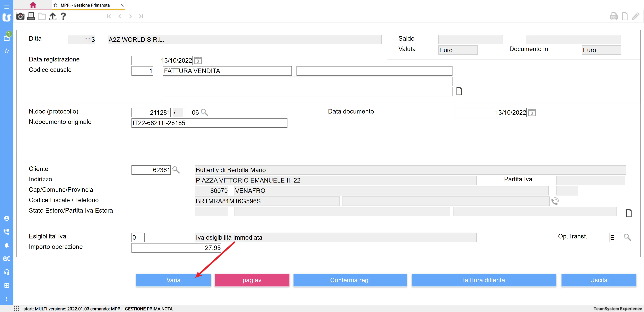Screen dimensions: 644x312
Task: Close the MPRI Gestione Primanota tab
Action: coord(122,5)
